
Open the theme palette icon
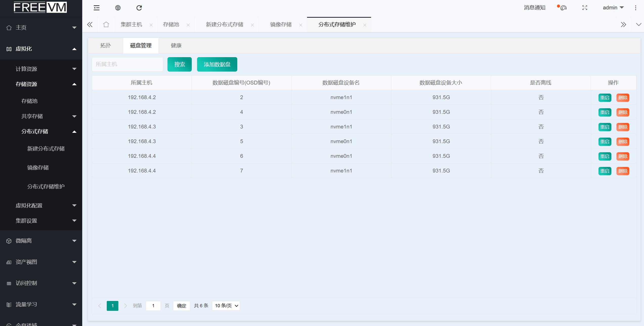(x=563, y=8)
